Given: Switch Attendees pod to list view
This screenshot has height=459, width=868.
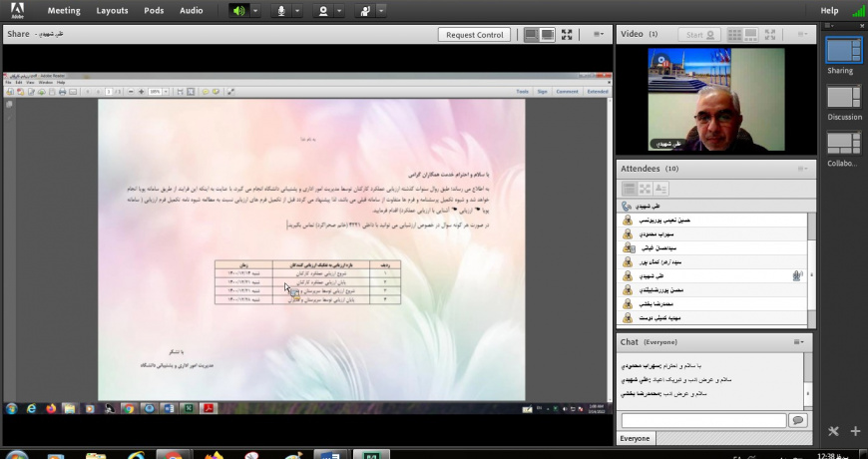Looking at the screenshot, I should click(x=629, y=189).
